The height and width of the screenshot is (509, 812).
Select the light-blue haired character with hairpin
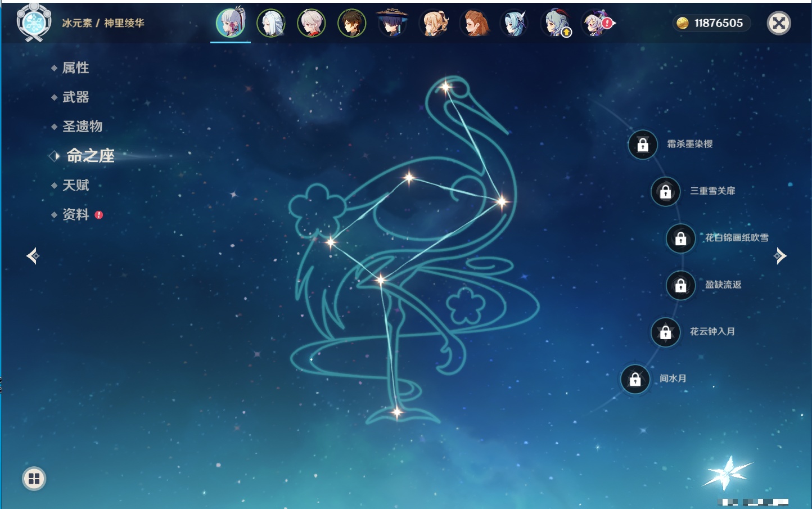515,23
